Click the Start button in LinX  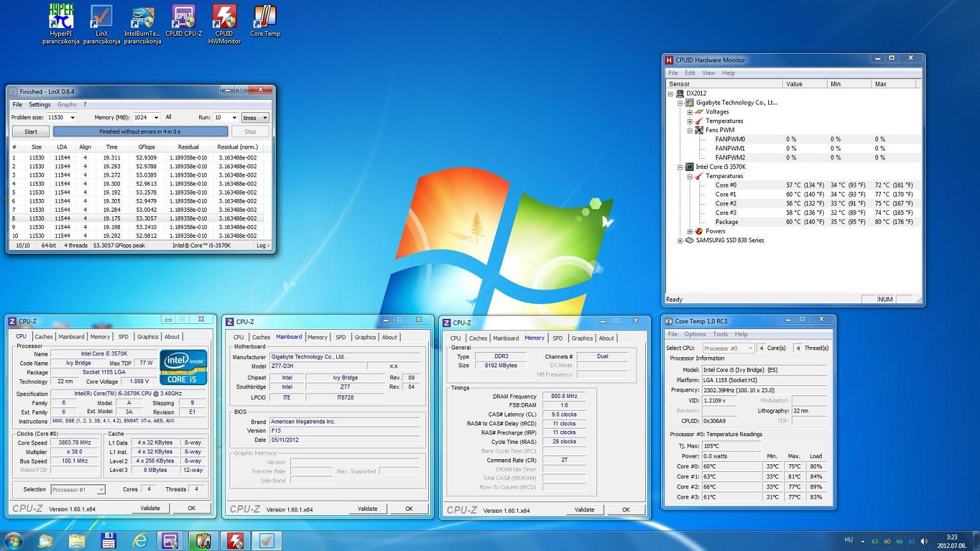(x=31, y=131)
